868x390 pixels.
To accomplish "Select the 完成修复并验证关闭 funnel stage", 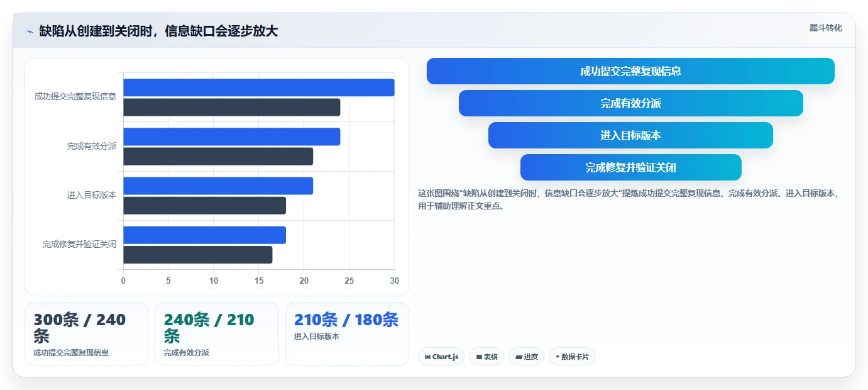I will pos(630,167).
